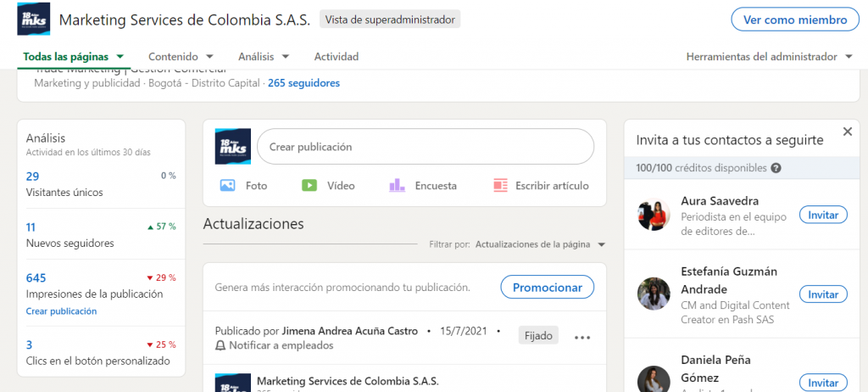Click 645 Impresiones de la publicación number
Viewport: 868px width, 392px height.
36,277
